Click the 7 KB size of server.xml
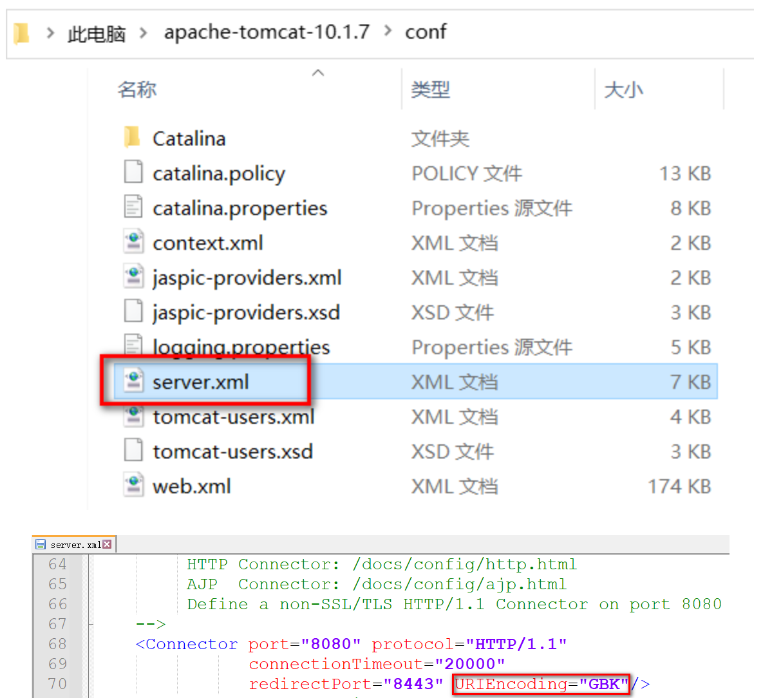Screen dimensions: 772x700 point(691,383)
